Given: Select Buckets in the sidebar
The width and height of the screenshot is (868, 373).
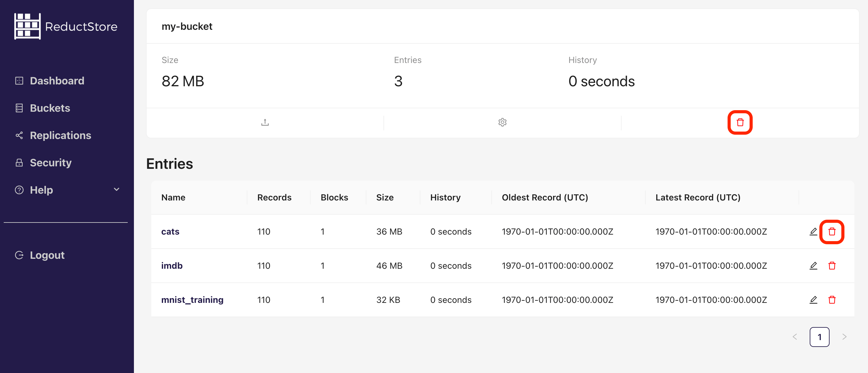Looking at the screenshot, I should [x=50, y=108].
